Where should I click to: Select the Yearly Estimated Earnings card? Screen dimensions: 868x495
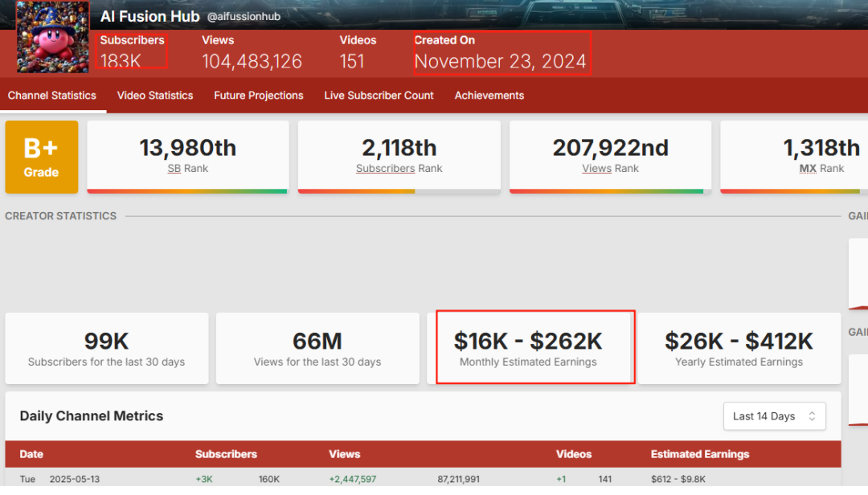click(x=739, y=348)
